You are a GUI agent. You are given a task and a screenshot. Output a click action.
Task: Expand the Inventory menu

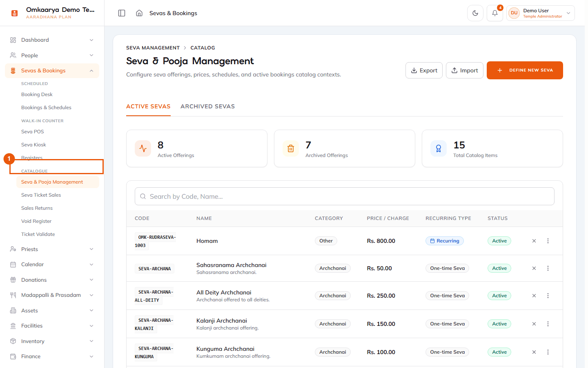(x=52, y=341)
